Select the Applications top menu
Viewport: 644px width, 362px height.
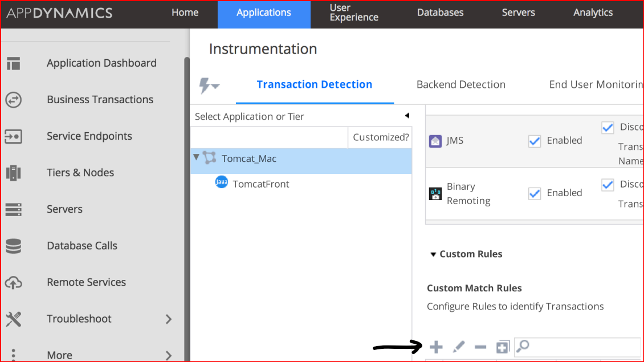(264, 14)
